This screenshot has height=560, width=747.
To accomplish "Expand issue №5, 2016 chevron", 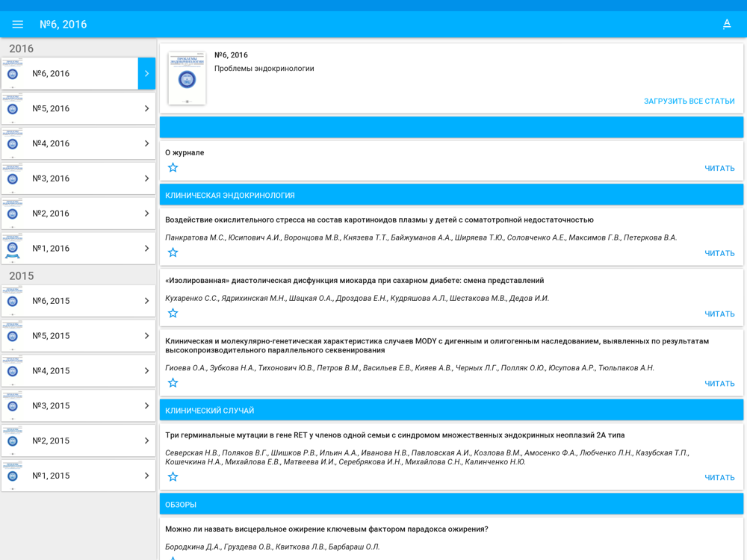I will coord(146,108).
